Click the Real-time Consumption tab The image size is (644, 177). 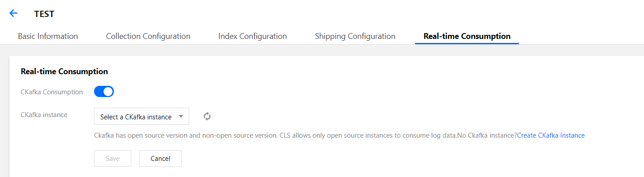(x=467, y=36)
